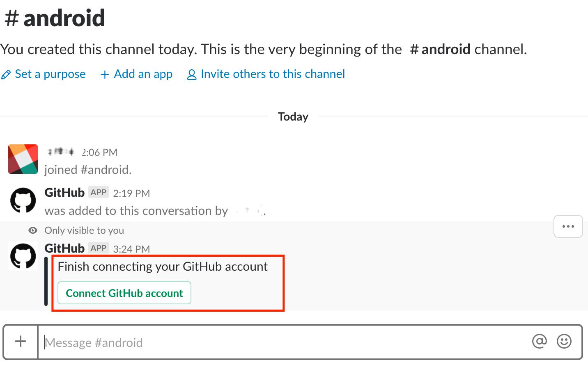Click the plus icon beside Add an app
This screenshot has height=365, width=588.
pos(105,75)
